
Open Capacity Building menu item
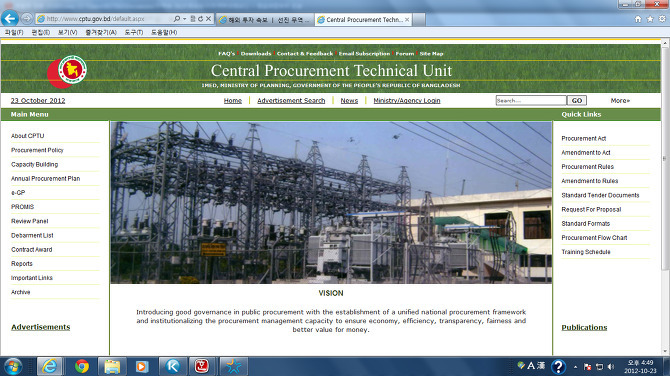coord(35,164)
